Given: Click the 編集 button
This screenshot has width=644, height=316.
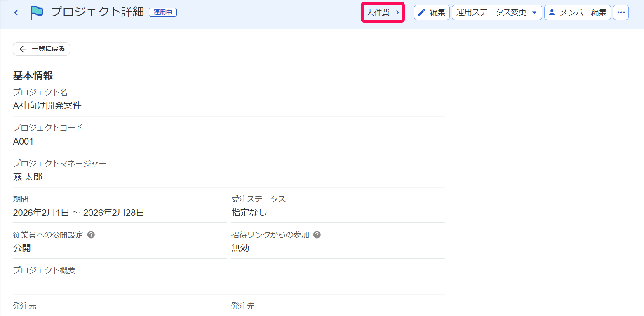Looking at the screenshot, I should tap(432, 12).
